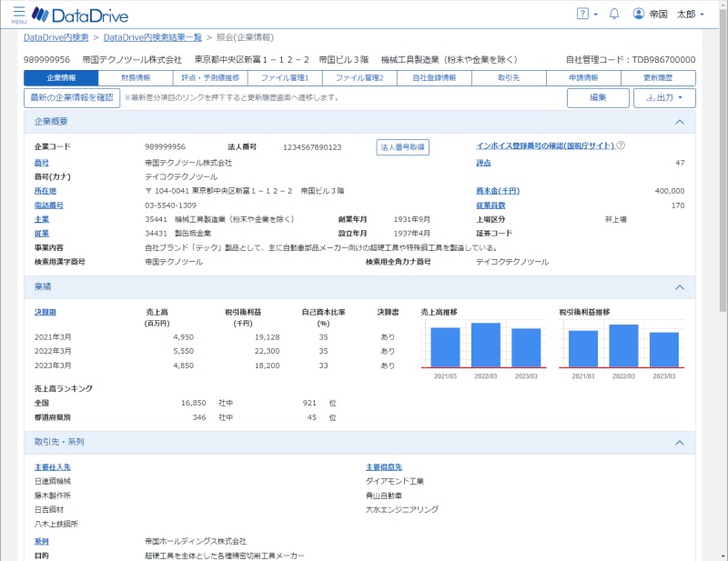The width and height of the screenshot is (728, 561).
Task: Click the 税引後利益推移 bar chart
Action: coord(622,349)
